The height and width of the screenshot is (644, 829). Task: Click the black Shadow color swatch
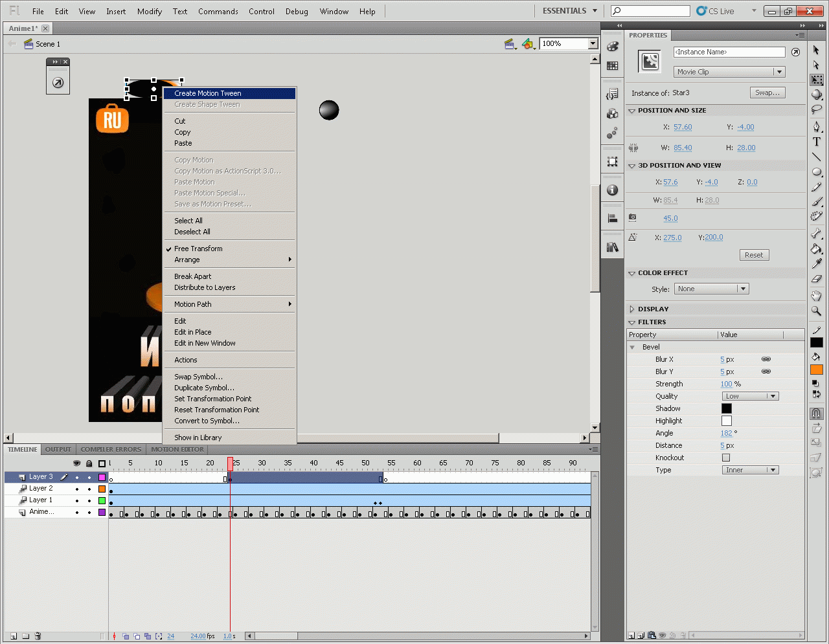pos(726,408)
